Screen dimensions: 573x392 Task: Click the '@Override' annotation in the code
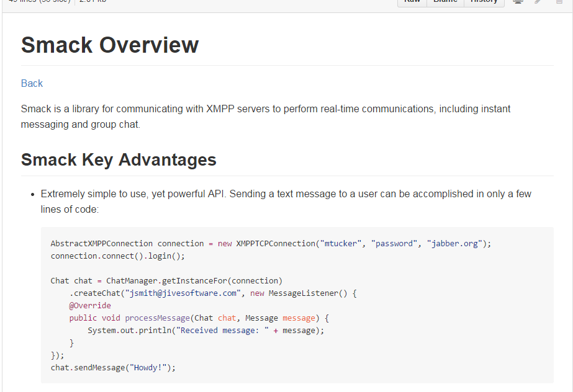[x=90, y=306]
